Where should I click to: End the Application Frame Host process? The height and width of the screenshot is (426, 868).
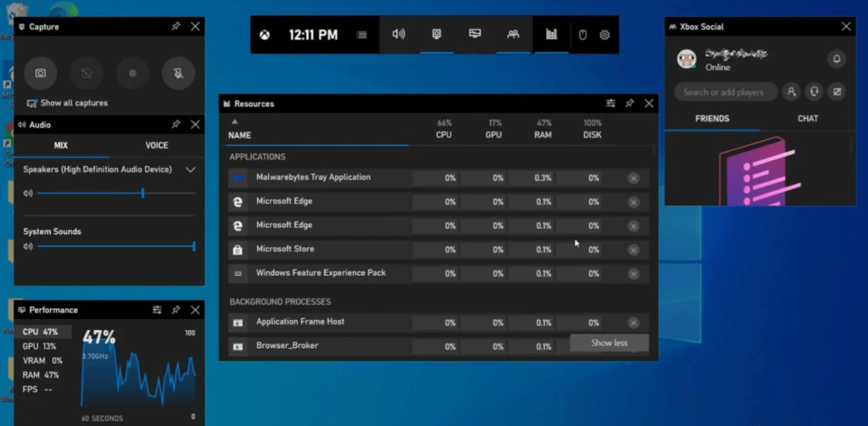pos(634,323)
